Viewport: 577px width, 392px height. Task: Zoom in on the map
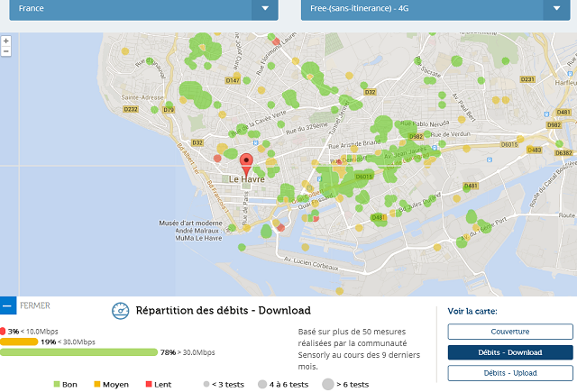click(x=6, y=41)
